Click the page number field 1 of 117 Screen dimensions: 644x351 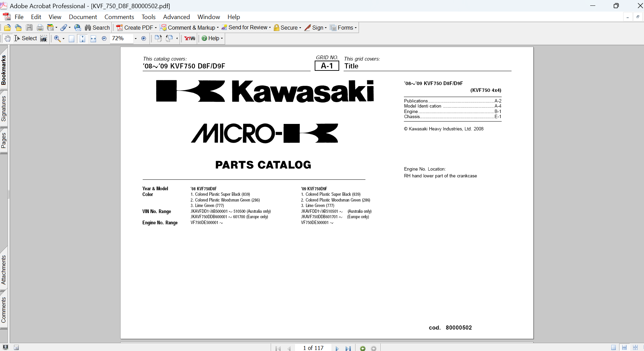point(313,348)
